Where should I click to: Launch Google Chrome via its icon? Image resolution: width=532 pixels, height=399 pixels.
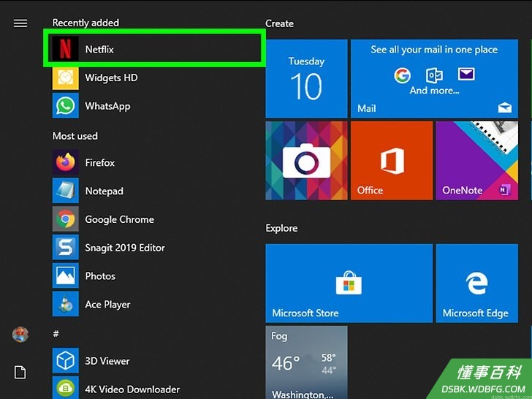coord(66,219)
